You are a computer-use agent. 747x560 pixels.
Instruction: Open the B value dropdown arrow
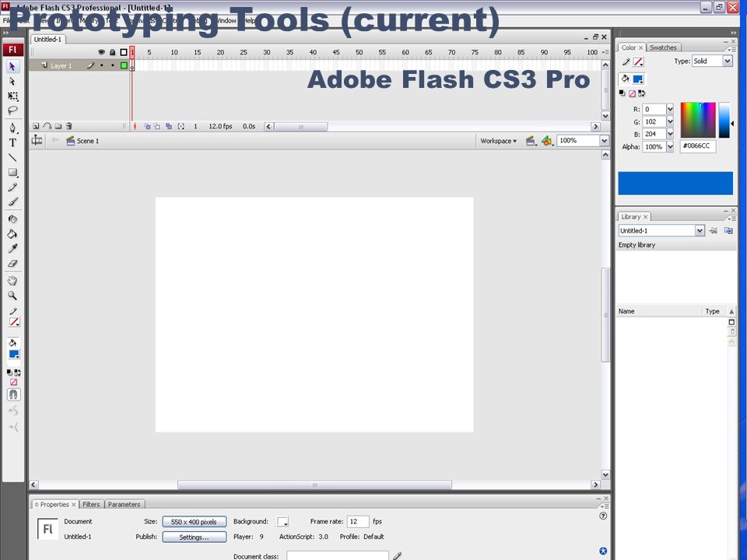point(670,134)
